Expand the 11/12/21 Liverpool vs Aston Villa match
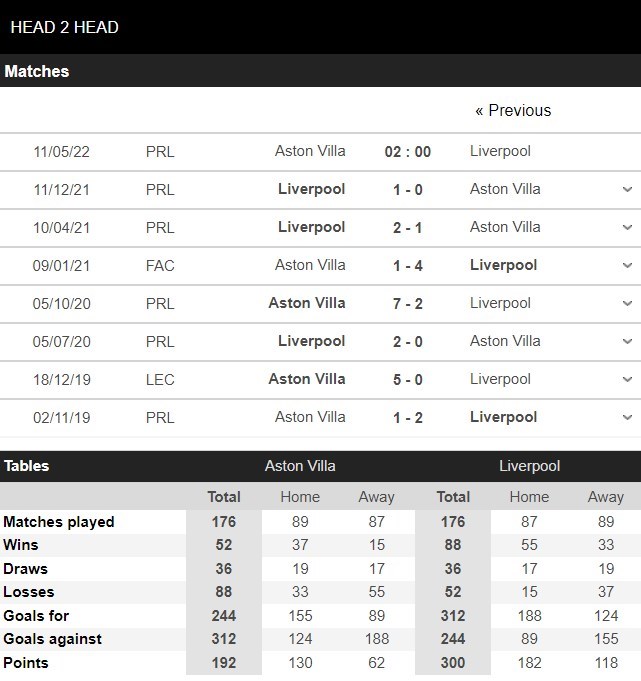Viewport: 641px width, 681px height. (627, 189)
